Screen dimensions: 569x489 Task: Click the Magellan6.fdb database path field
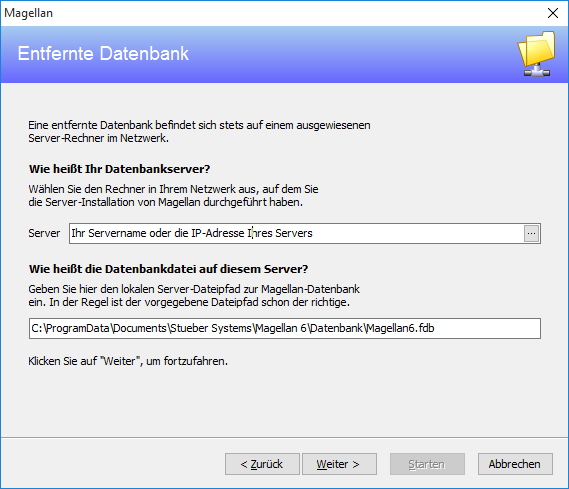click(x=285, y=328)
